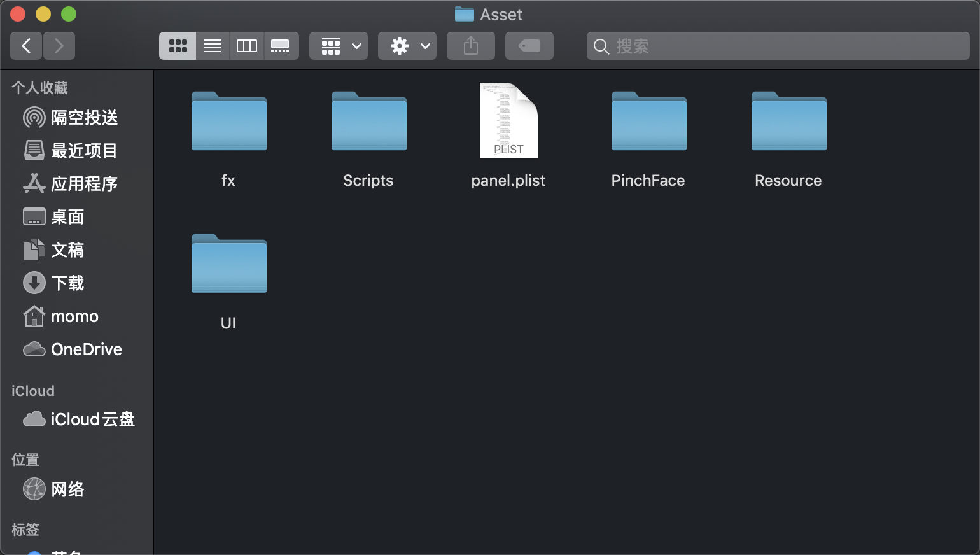Click the Resource name label
The image size is (980, 555).
[x=788, y=181]
